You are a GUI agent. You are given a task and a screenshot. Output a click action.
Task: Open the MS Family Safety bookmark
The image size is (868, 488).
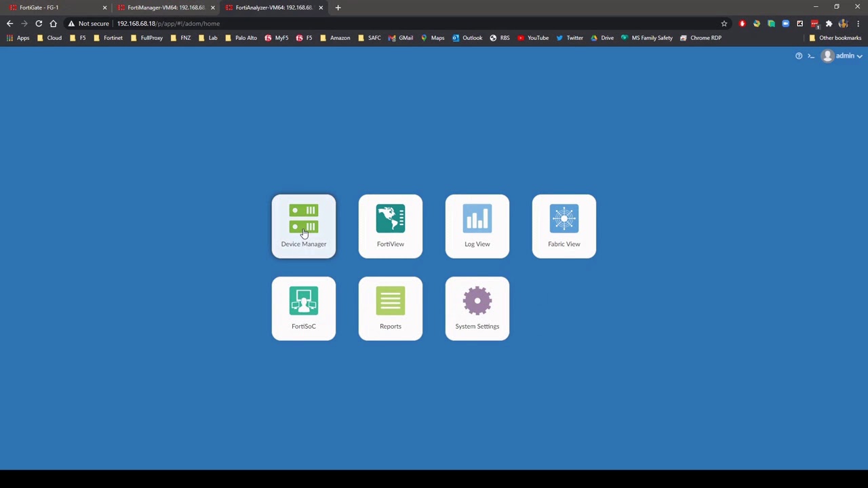[647, 38]
